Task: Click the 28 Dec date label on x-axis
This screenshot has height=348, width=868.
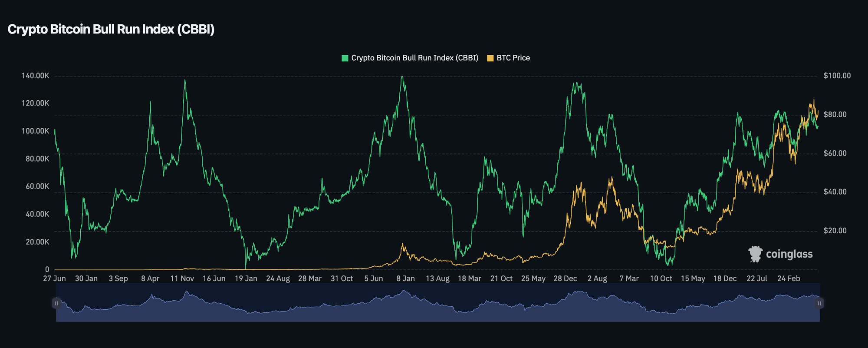Action: 565,279
